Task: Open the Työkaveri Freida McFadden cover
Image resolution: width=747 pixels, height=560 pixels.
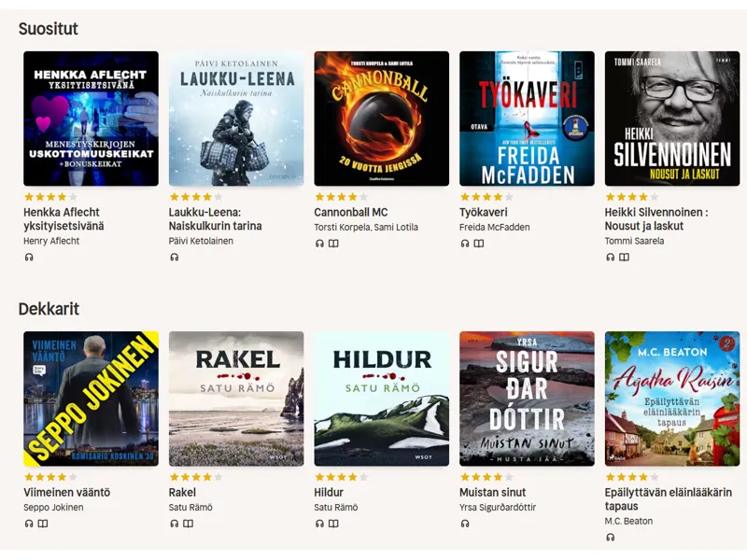Action: pyautogui.click(x=527, y=119)
